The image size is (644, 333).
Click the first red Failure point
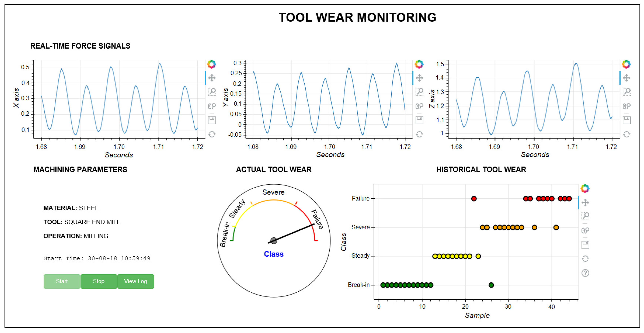474,199
